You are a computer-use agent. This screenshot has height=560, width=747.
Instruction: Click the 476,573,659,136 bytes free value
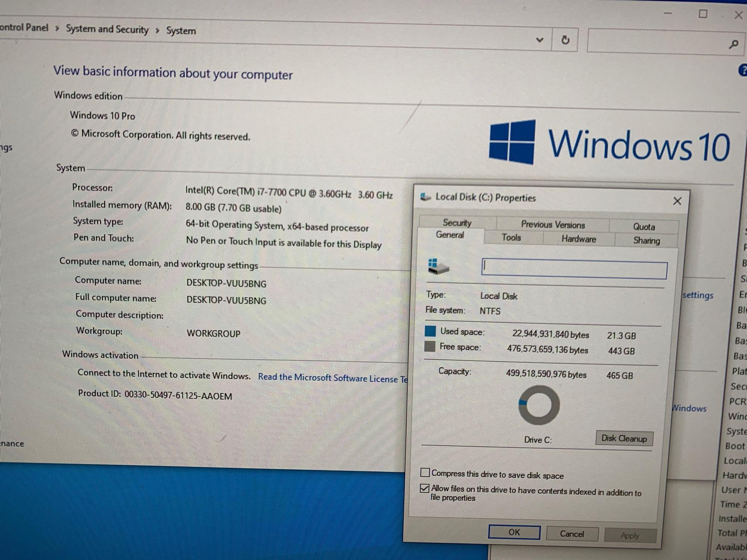[547, 349]
